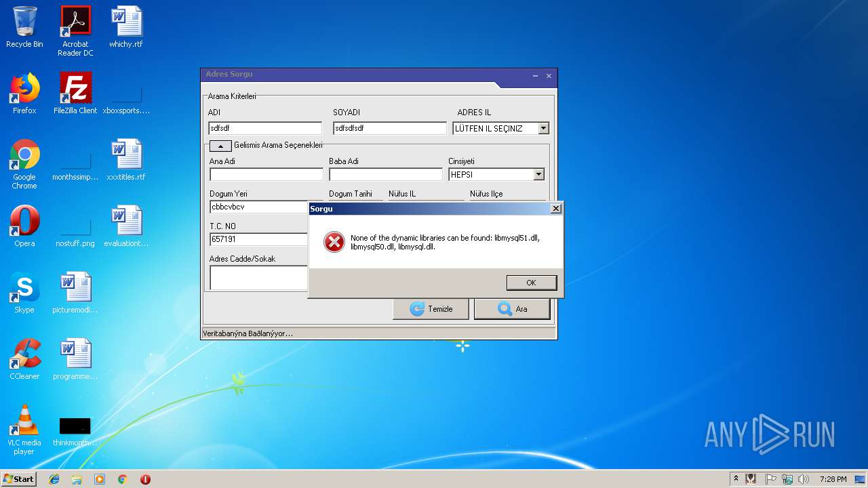Image resolution: width=868 pixels, height=488 pixels.
Task: Click the Veritabanýna Baðlanýyor status text
Action: [x=248, y=333]
